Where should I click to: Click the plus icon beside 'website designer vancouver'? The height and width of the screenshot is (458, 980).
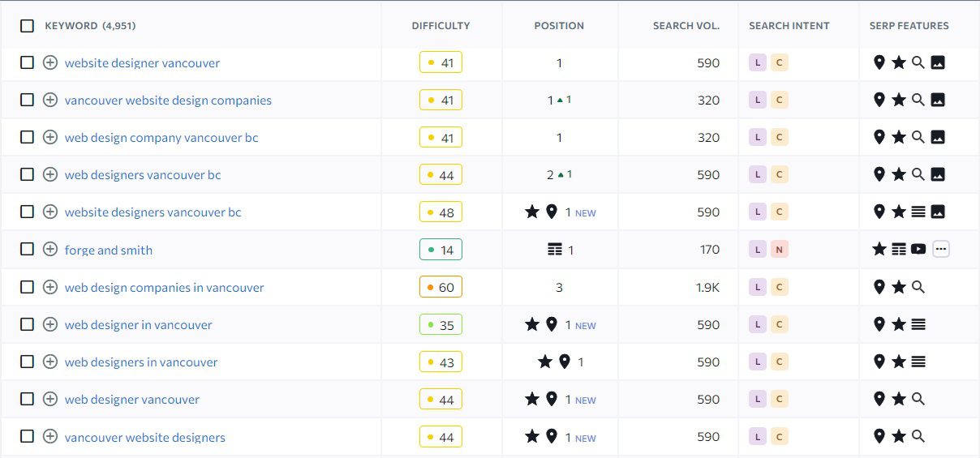50,63
